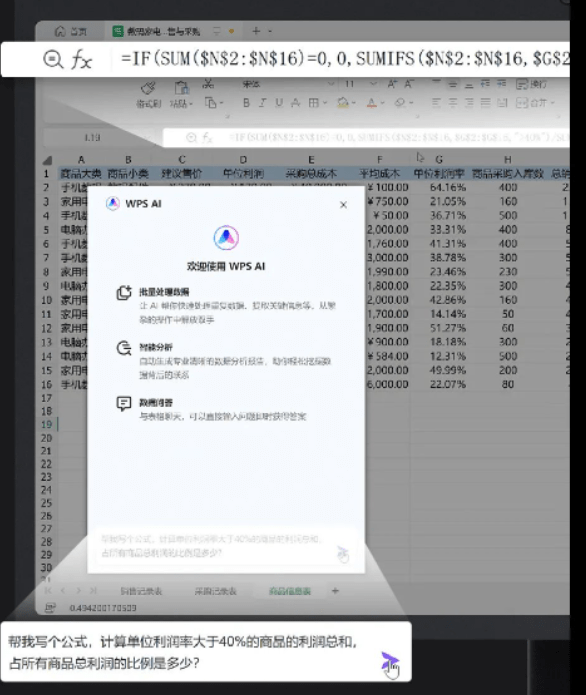Select row 19 header
Screen dimensions: 586x695
coord(47,424)
